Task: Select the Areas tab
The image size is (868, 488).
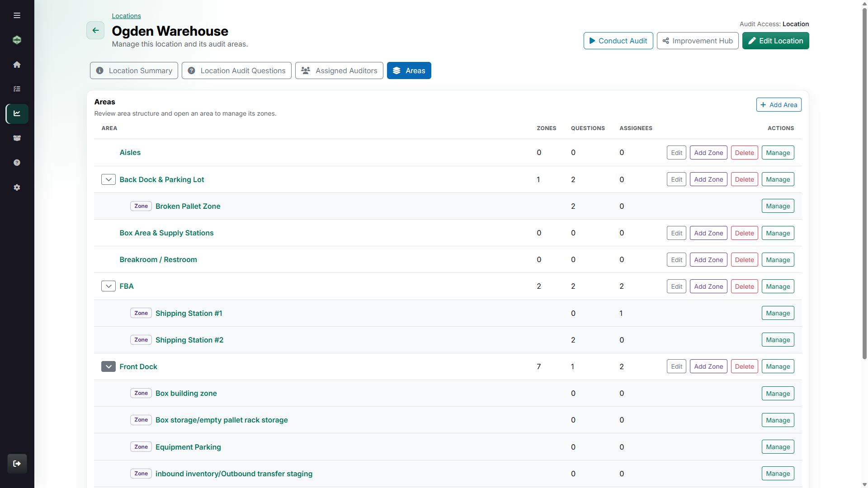Action: click(x=409, y=70)
